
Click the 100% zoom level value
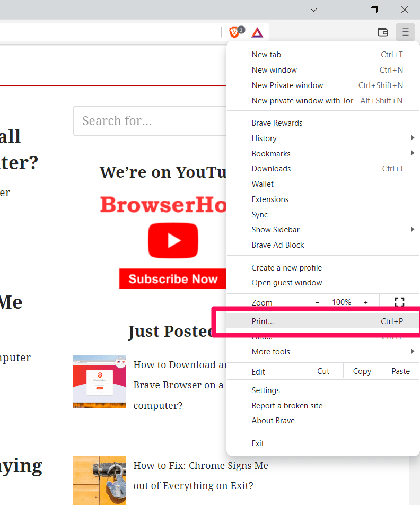point(342,302)
